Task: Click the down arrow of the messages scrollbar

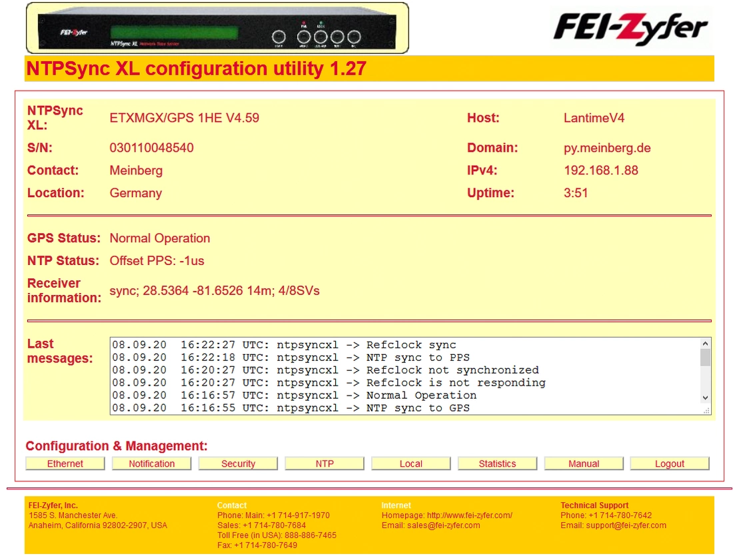Action: click(x=705, y=398)
